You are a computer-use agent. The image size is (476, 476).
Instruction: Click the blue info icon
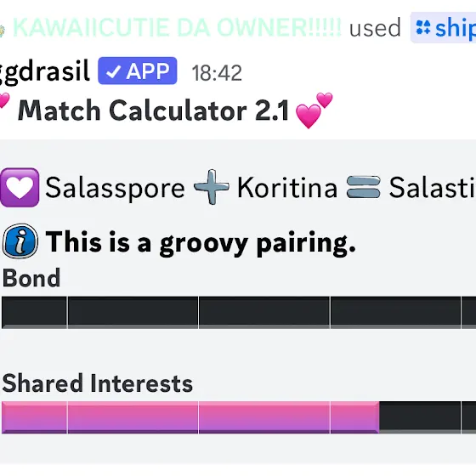20,241
